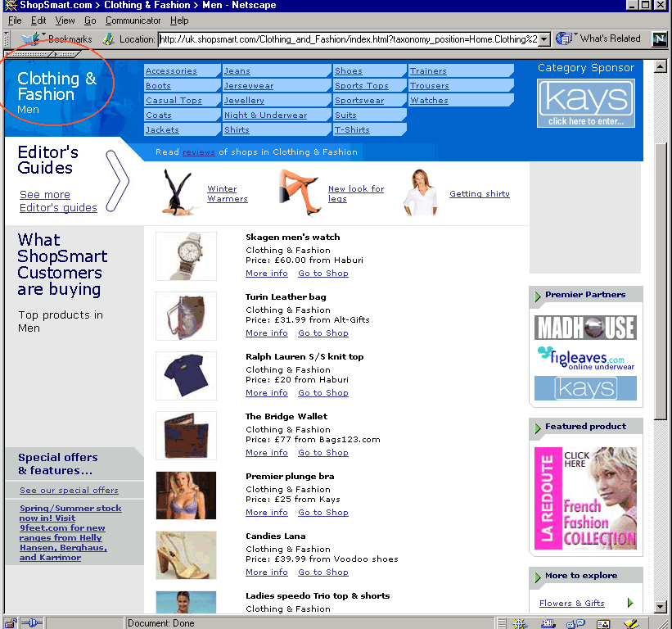The width and height of the screenshot is (672, 629).
Task: Open the Help menu
Action: coord(179,20)
